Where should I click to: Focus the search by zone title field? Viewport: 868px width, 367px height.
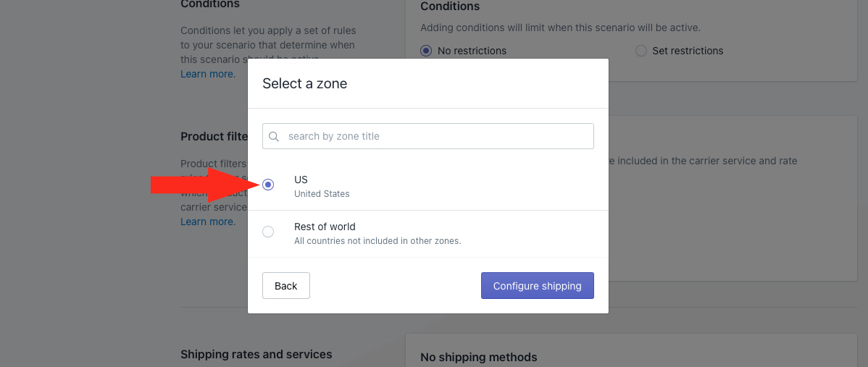pyautogui.click(x=435, y=136)
